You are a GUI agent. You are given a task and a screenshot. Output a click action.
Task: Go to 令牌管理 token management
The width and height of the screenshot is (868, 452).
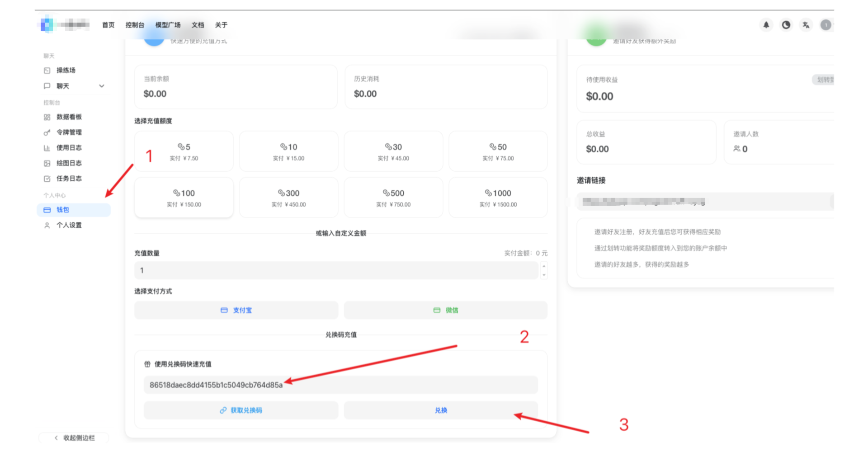tap(69, 132)
